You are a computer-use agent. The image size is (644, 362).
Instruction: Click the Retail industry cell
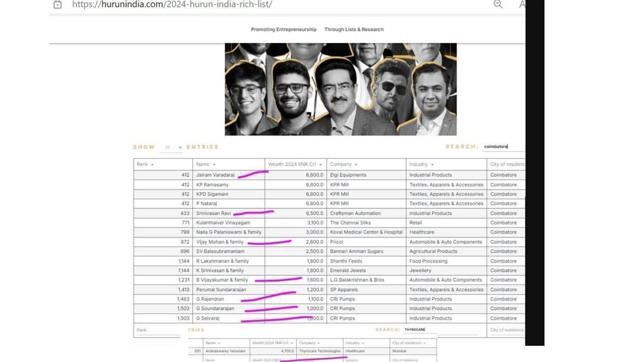[x=447, y=223]
